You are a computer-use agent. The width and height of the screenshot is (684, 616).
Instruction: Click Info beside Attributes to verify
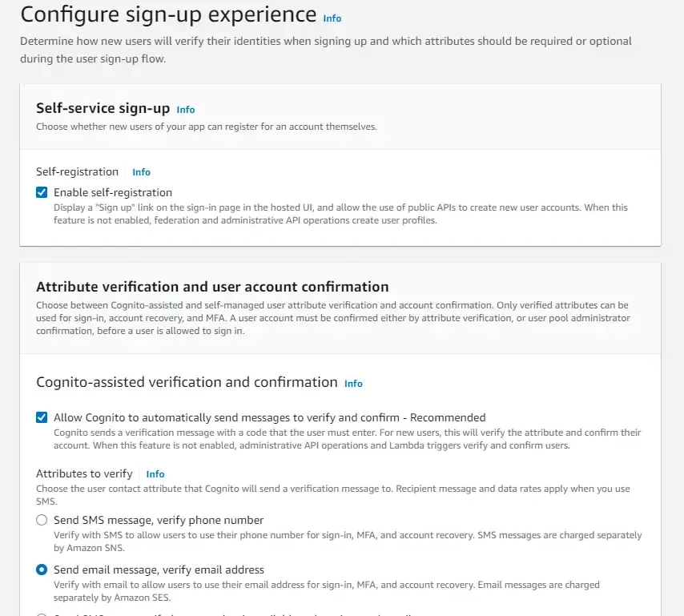pyautogui.click(x=155, y=473)
